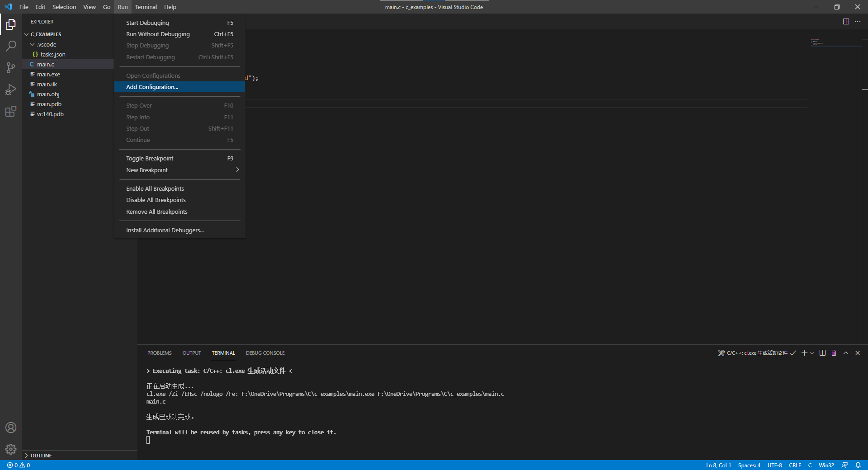This screenshot has height=470, width=868.
Task: Switch to the DEBUG CONSOLE tab
Action: pyautogui.click(x=265, y=353)
